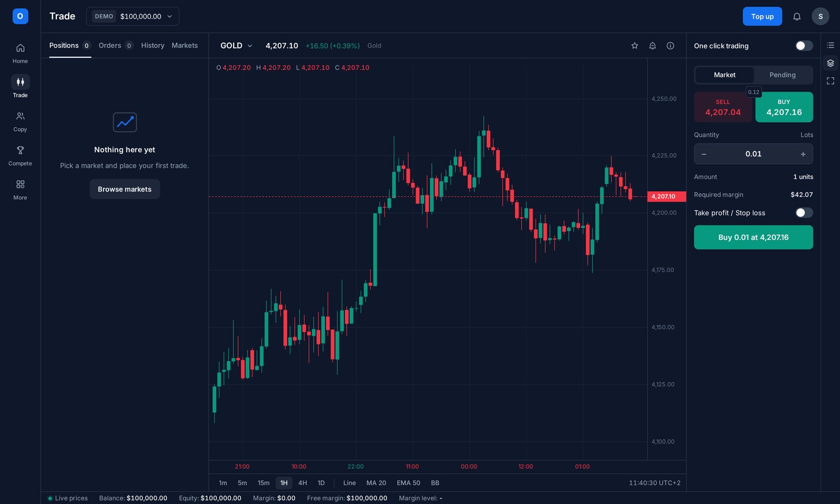Toggle the EMA 50 indicator
Viewport: 840px width, 504px height.
(x=408, y=483)
